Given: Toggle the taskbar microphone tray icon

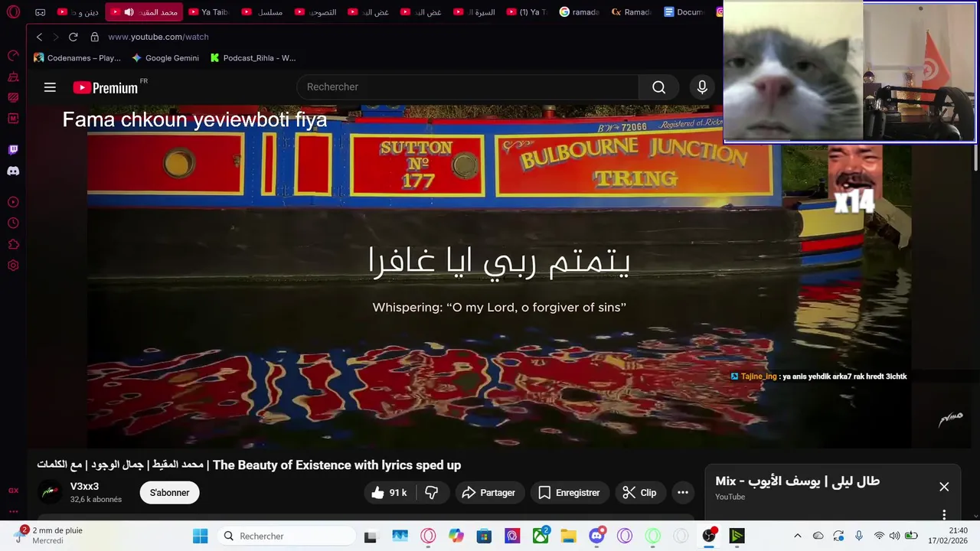Looking at the screenshot, I should (859, 536).
